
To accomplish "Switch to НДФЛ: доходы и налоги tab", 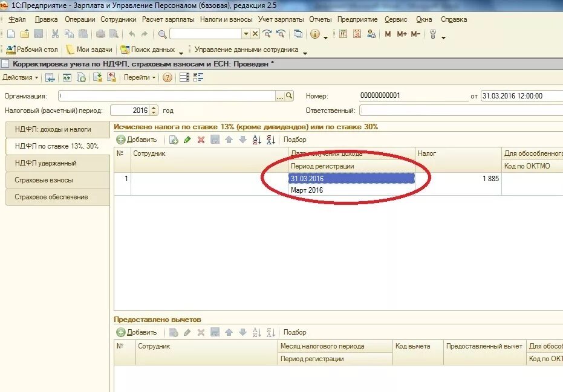I will (57, 129).
